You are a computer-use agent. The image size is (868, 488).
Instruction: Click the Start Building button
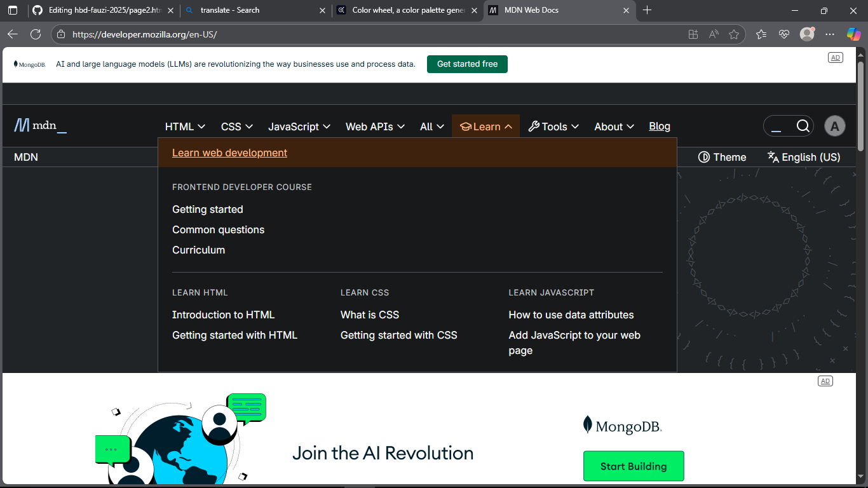(634, 466)
